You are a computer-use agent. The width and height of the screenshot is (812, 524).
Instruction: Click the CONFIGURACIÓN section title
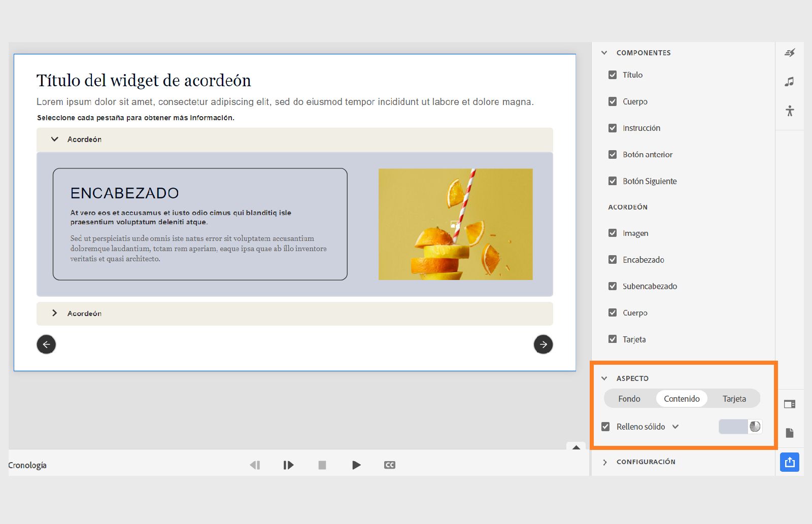coord(646,462)
